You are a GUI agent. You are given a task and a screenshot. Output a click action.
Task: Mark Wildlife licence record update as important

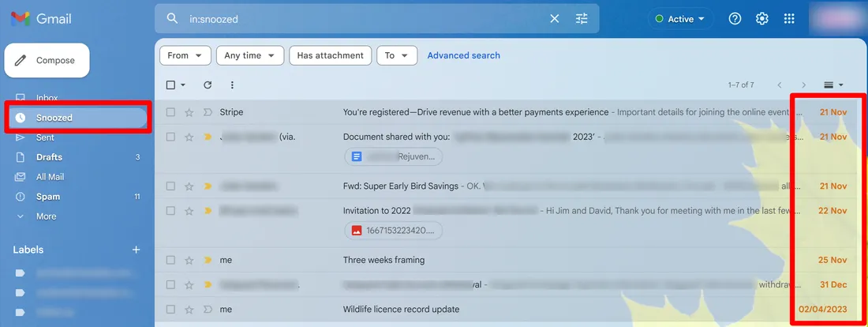[x=208, y=310]
